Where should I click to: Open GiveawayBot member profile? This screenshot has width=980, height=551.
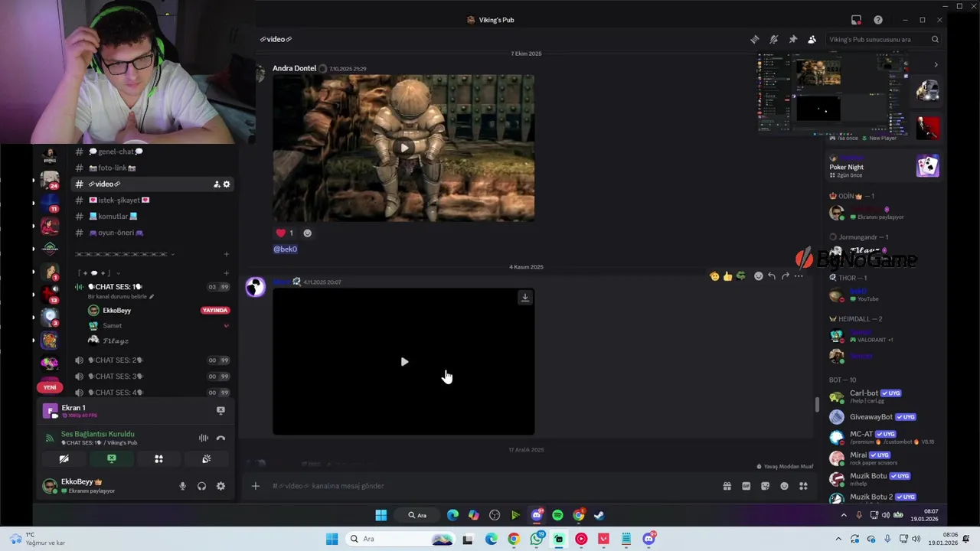[884, 417]
